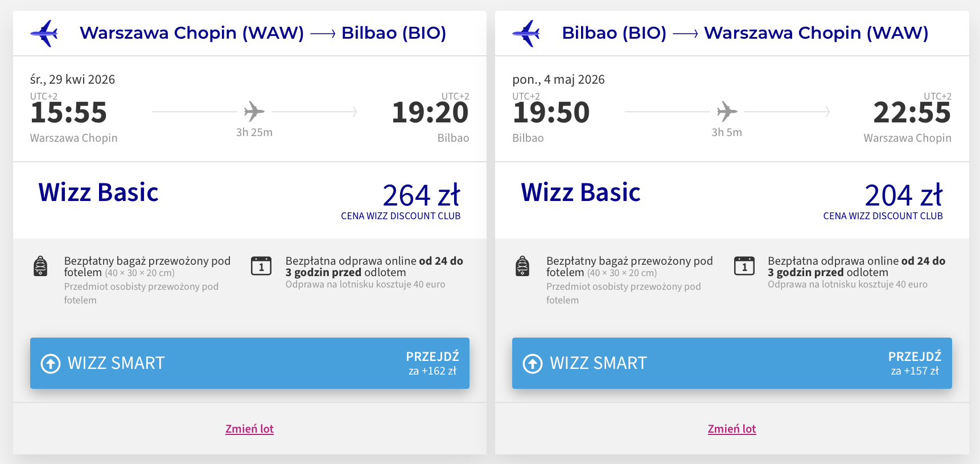Click the 22:55 arrival time at Warszawa Chopin
The width and height of the screenshot is (980, 464).
pos(912,112)
